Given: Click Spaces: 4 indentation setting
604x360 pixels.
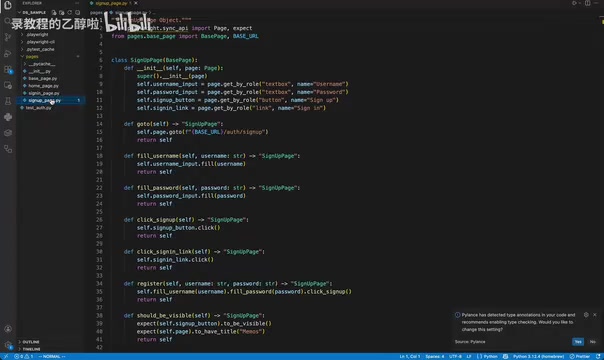Looking at the screenshot, I should (435, 357).
